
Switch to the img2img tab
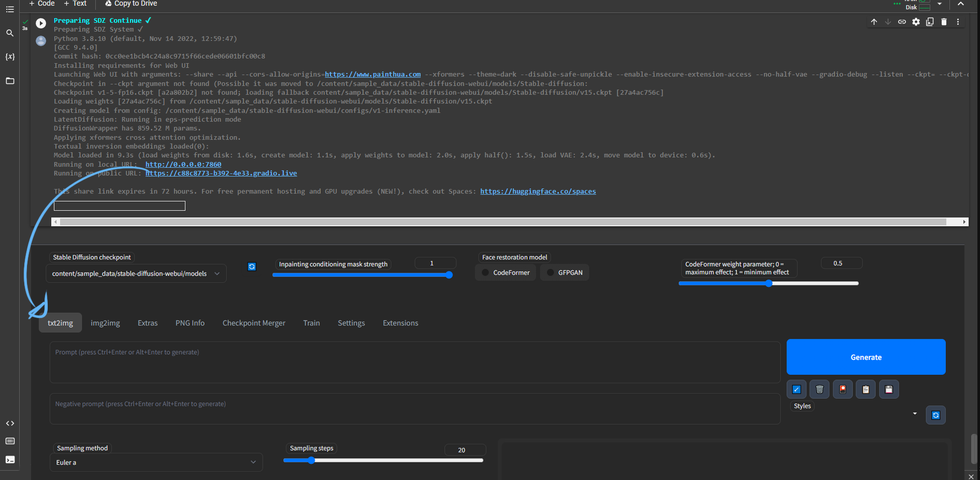(x=105, y=323)
